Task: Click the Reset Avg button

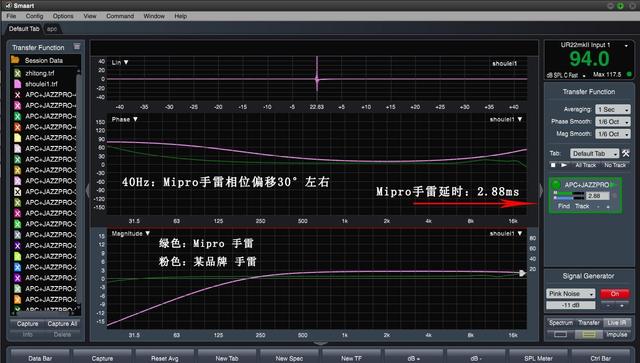Action: coord(164,358)
